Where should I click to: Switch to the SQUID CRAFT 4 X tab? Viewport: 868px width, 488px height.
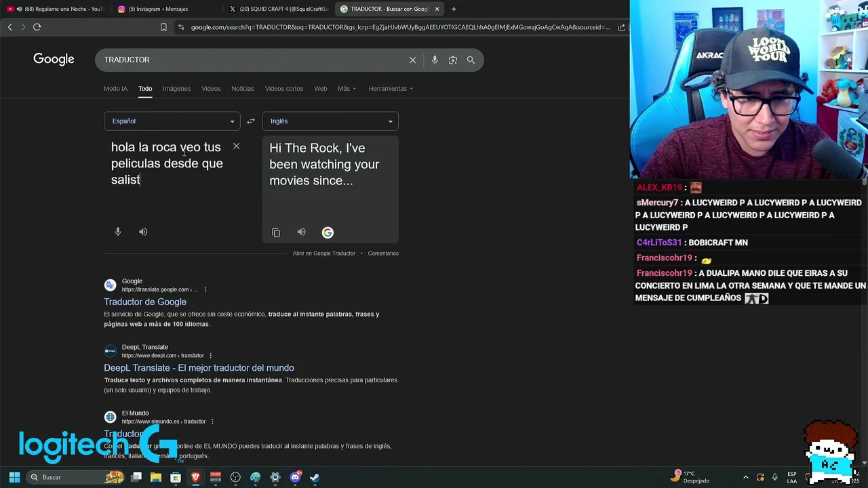[278, 9]
